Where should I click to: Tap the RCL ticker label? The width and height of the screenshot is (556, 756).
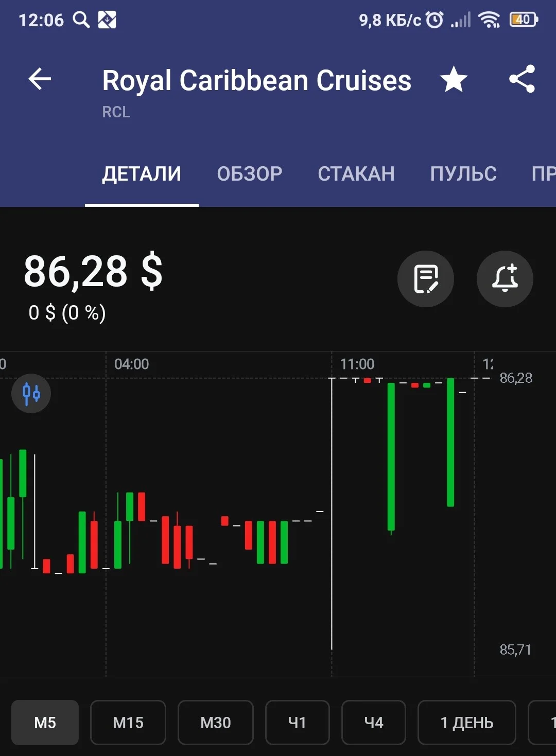[116, 112]
